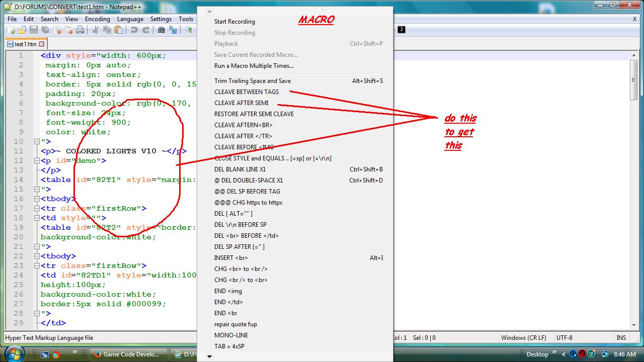Click the Save All toolbar icon
The image size is (644, 362).
tap(45, 30)
